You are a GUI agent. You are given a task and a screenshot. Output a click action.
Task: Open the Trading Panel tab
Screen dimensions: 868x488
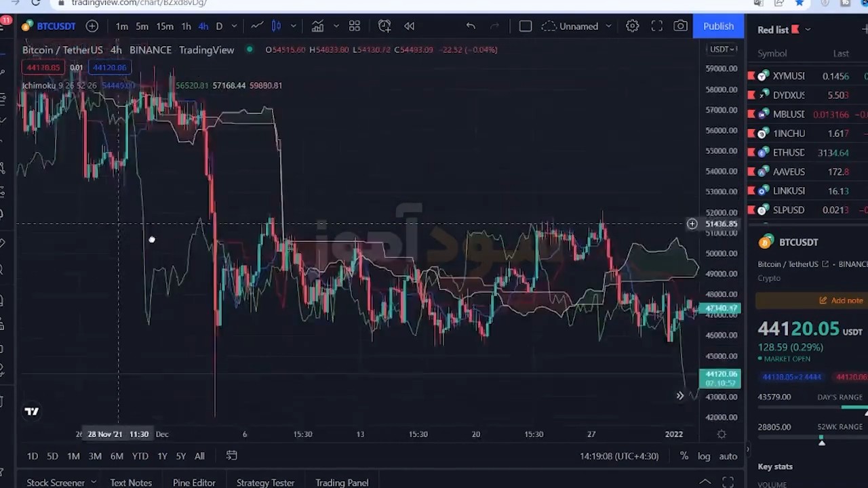click(x=342, y=482)
